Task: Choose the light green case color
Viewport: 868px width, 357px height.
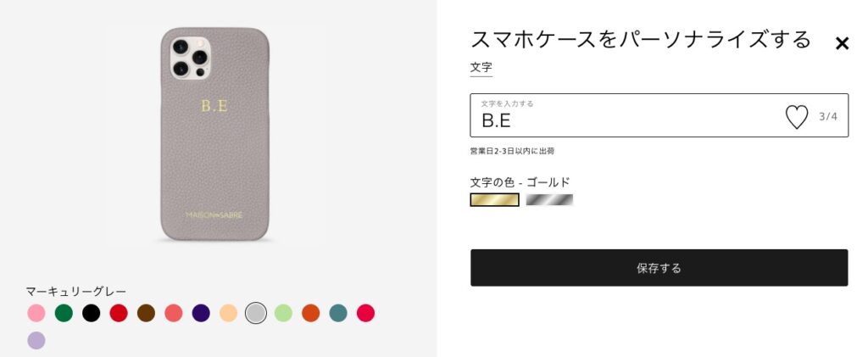Action: point(283,313)
